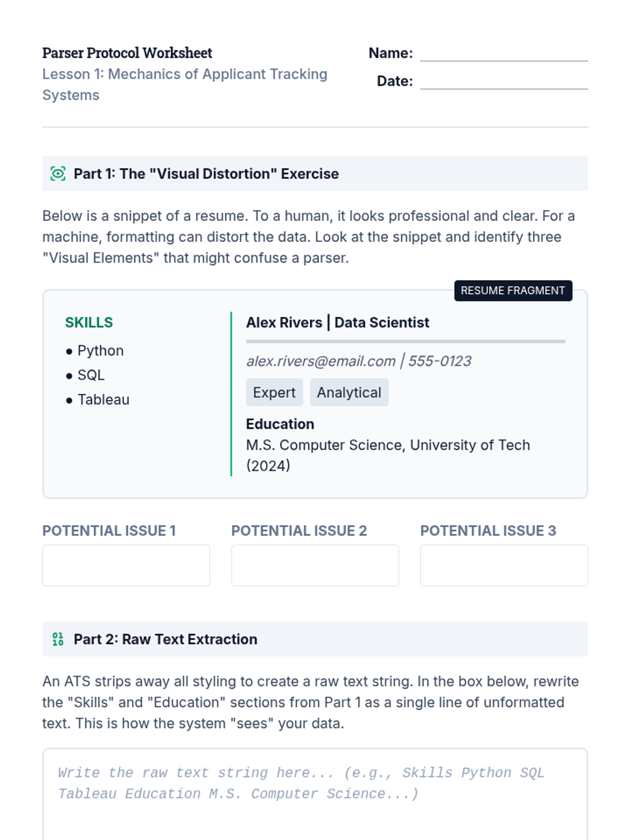Click the Potential Issue 1 answer box
The width and height of the screenshot is (630, 840).
(126, 565)
